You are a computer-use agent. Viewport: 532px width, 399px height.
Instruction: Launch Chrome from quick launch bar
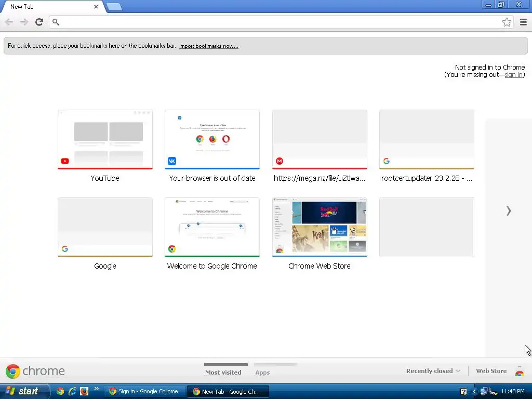(x=60, y=391)
